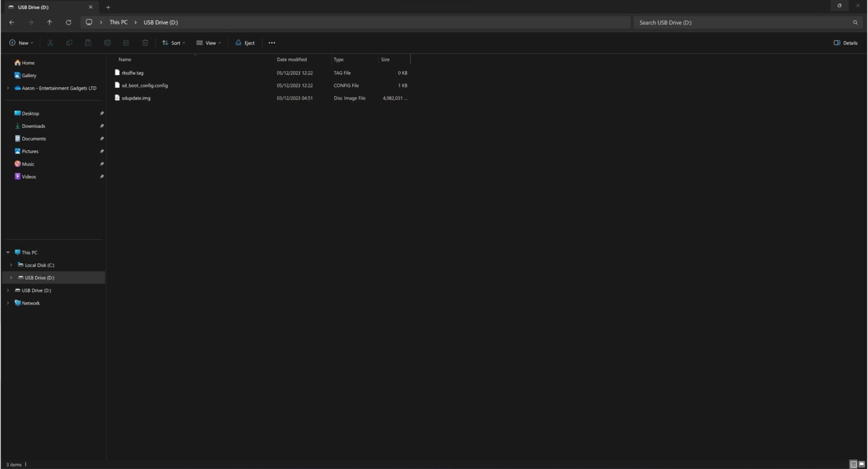
Task: Click the Delete trash icon
Action: pos(145,43)
